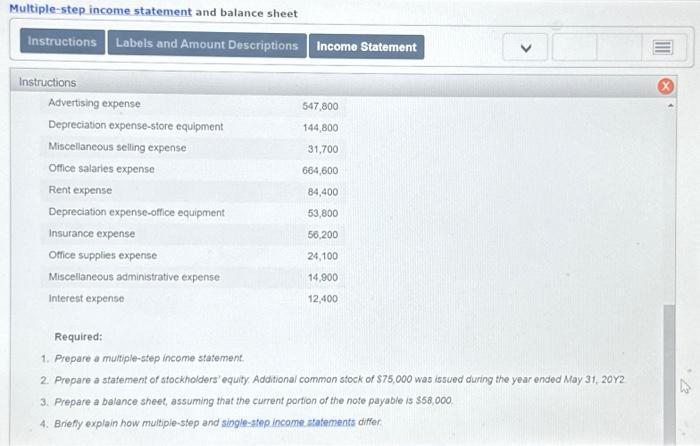
Task: Click the 14,900 value
Action: click(x=323, y=277)
